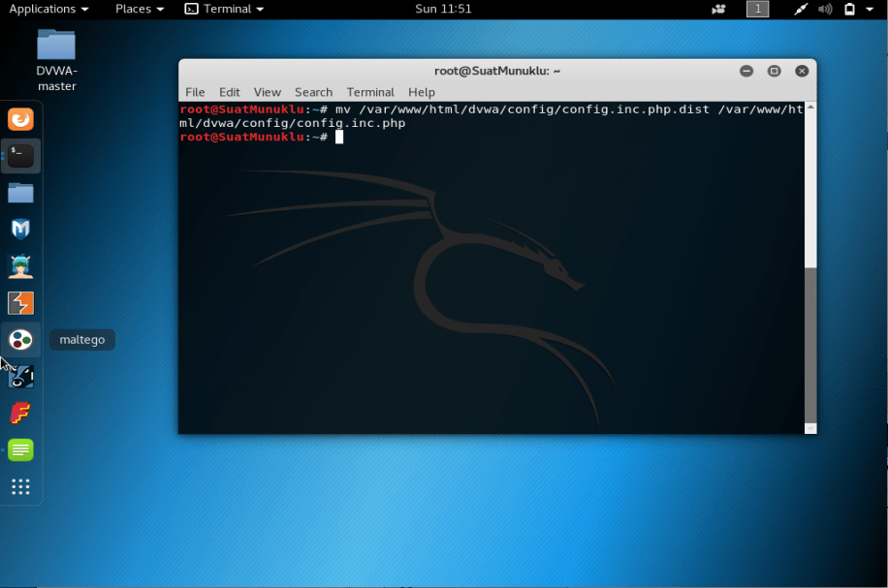
Task: Click the screen recorder camera icon in the top bar
Action: pyautogui.click(x=718, y=9)
